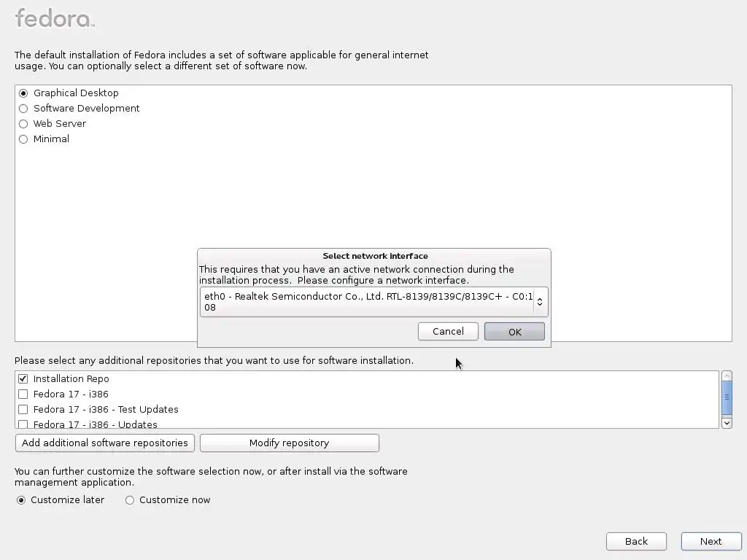Open the eth0 network interface dropdown
This screenshot has width=747, height=560.
[374, 302]
